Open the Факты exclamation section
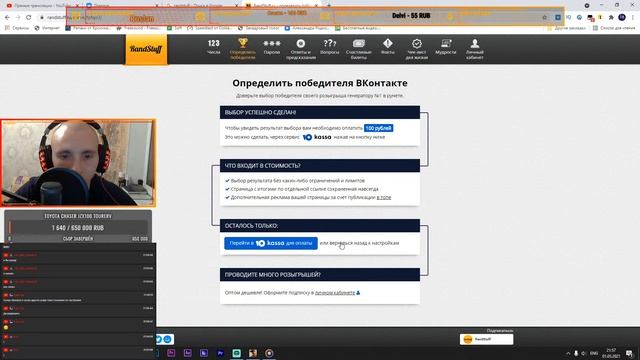This screenshot has width=640, height=360. tap(387, 47)
